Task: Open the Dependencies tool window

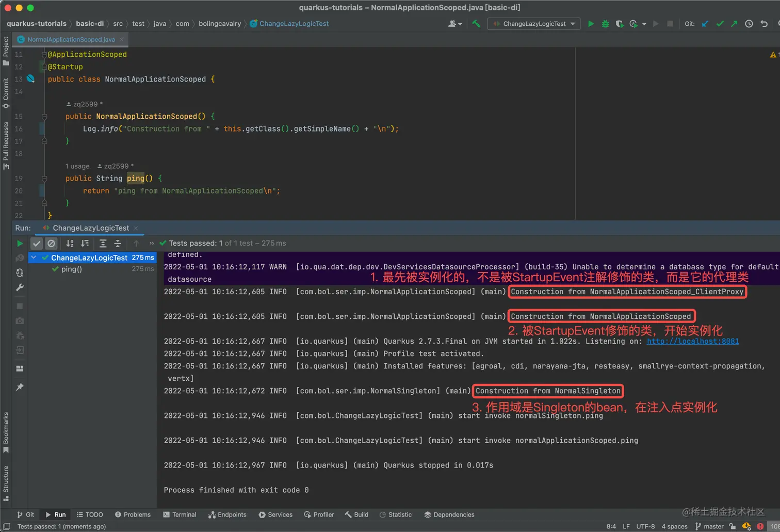Action: click(449, 515)
